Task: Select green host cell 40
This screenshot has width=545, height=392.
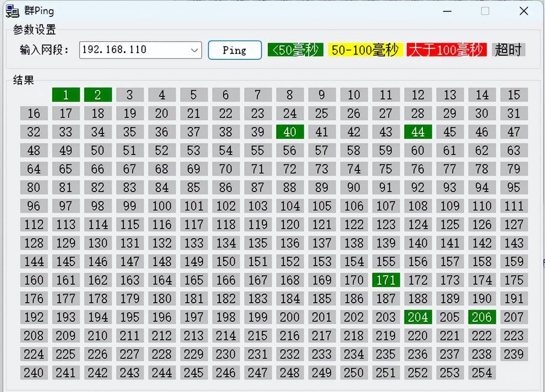Action: click(290, 132)
